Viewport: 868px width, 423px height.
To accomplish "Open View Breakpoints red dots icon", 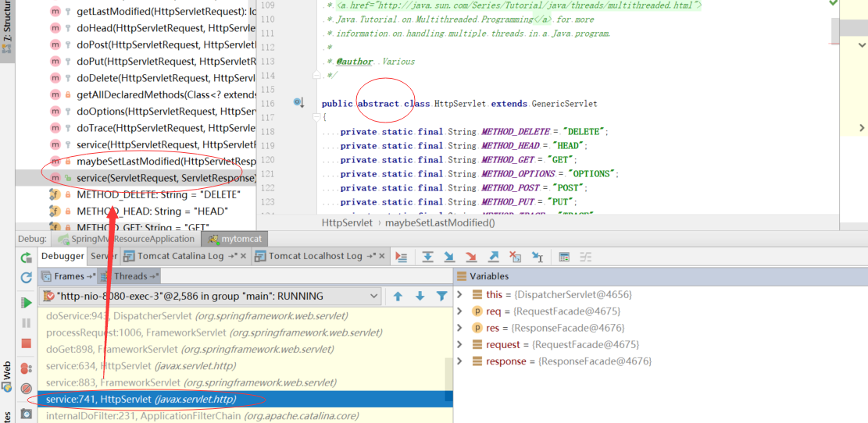I will pyautogui.click(x=26, y=368).
